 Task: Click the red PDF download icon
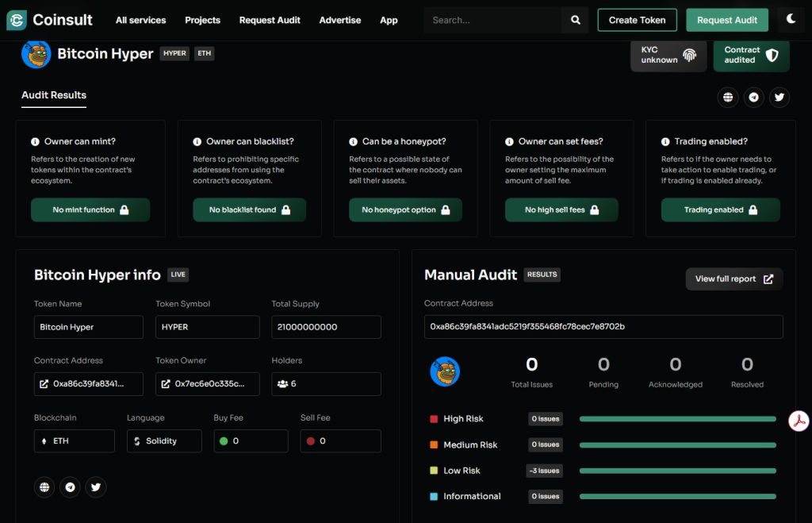(x=798, y=421)
